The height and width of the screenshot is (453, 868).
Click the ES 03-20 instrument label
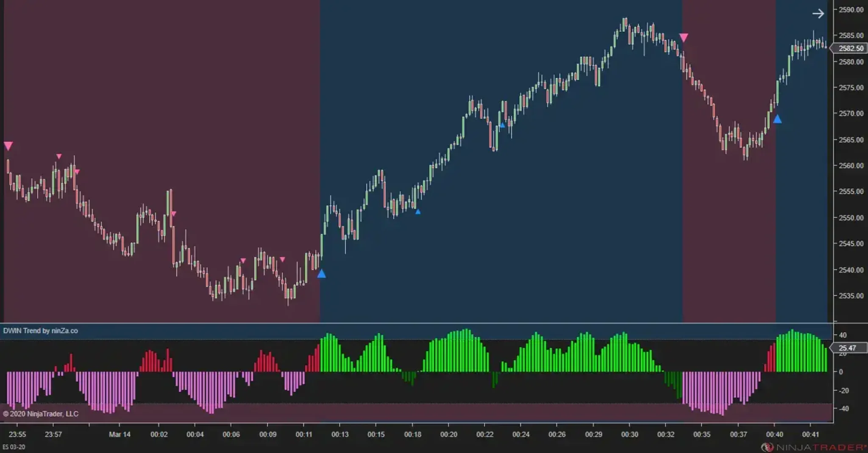pos(14,447)
